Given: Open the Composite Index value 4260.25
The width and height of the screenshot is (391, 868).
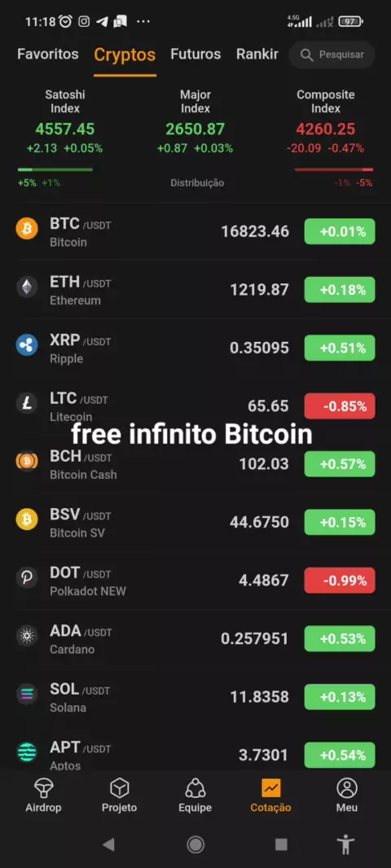Looking at the screenshot, I should [x=326, y=129].
